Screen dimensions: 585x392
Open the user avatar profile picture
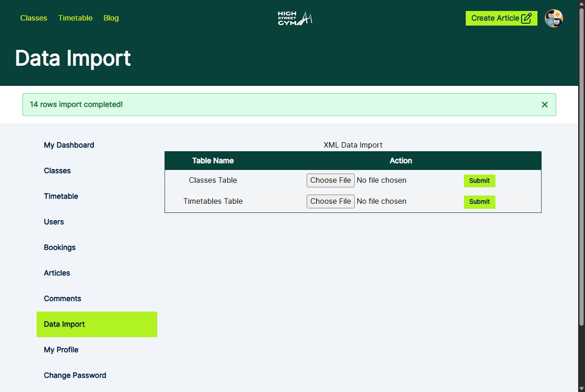click(553, 18)
